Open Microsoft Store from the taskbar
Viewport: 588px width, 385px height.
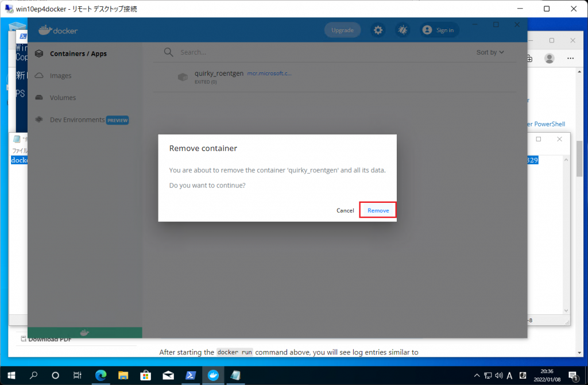(145, 375)
